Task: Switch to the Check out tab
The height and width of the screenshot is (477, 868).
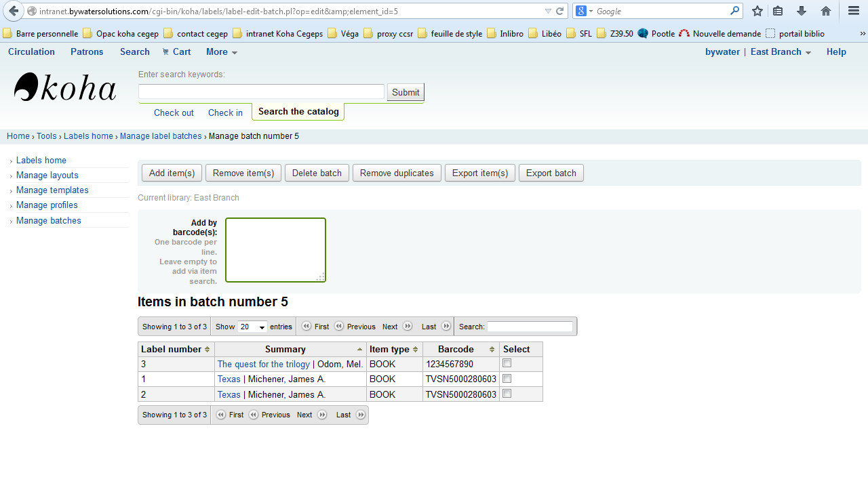Action: [x=174, y=113]
